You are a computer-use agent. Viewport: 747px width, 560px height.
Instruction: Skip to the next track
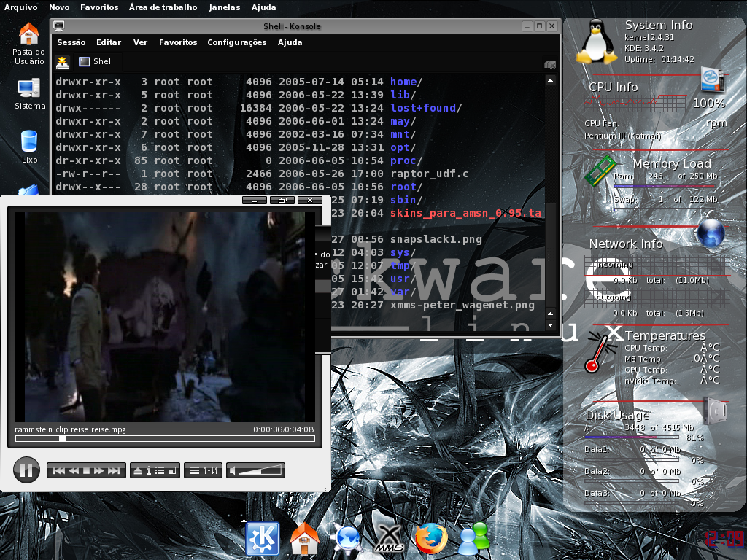click(114, 471)
